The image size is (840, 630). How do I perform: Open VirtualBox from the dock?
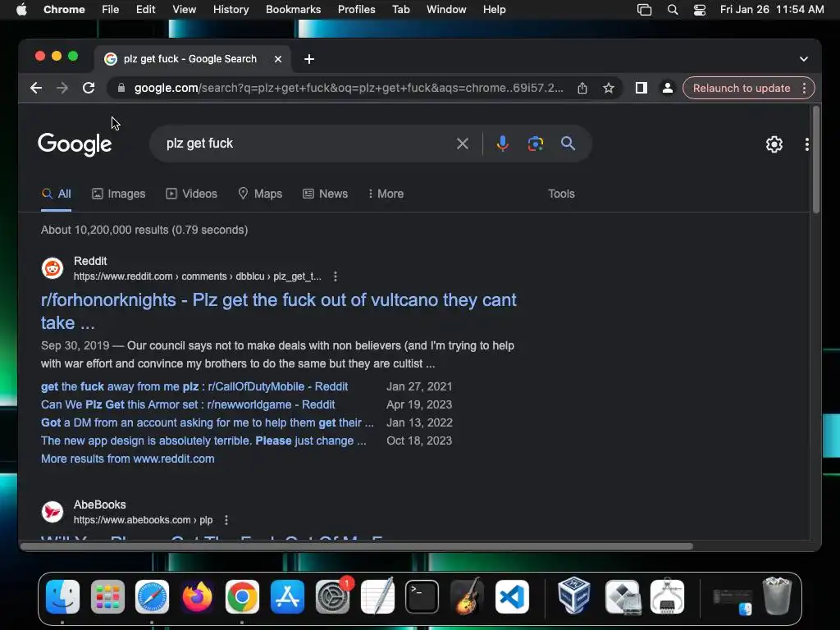coord(574,596)
